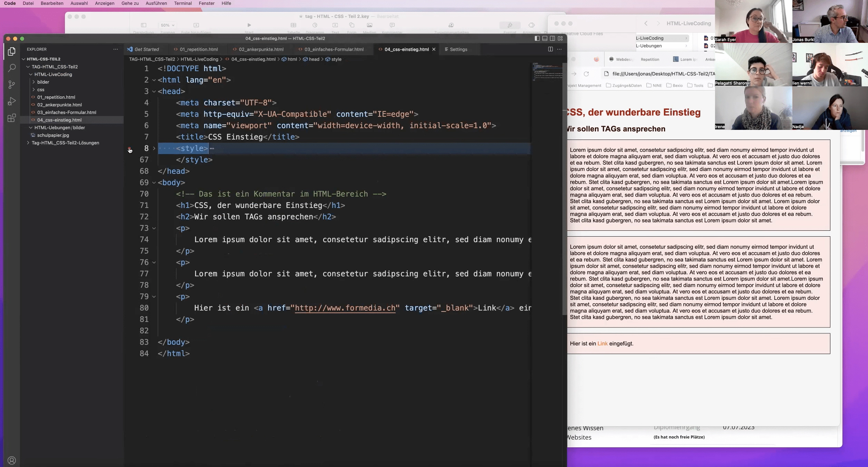The width and height of the screenshot is (868, 467).
Task: Open 03_einfaches-Formular.html in the Explorer tree
Action: click(x=67, y=113)
